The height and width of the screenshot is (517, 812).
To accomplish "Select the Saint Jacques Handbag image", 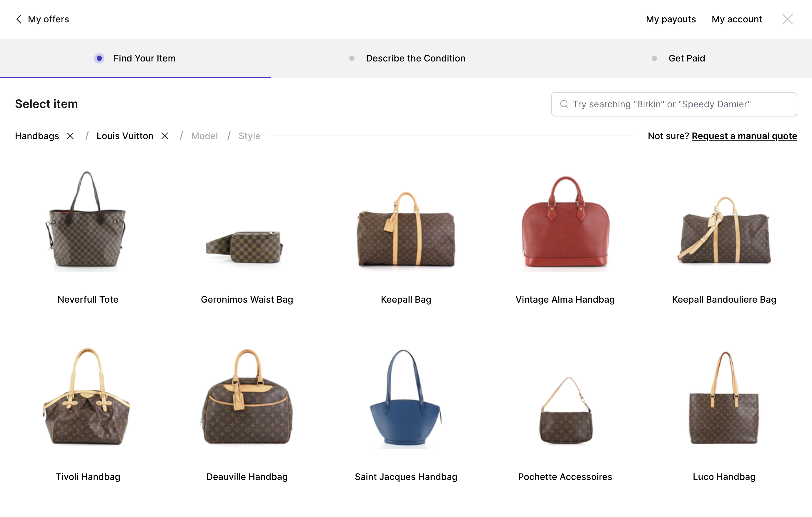I will [x=406, y=399].
